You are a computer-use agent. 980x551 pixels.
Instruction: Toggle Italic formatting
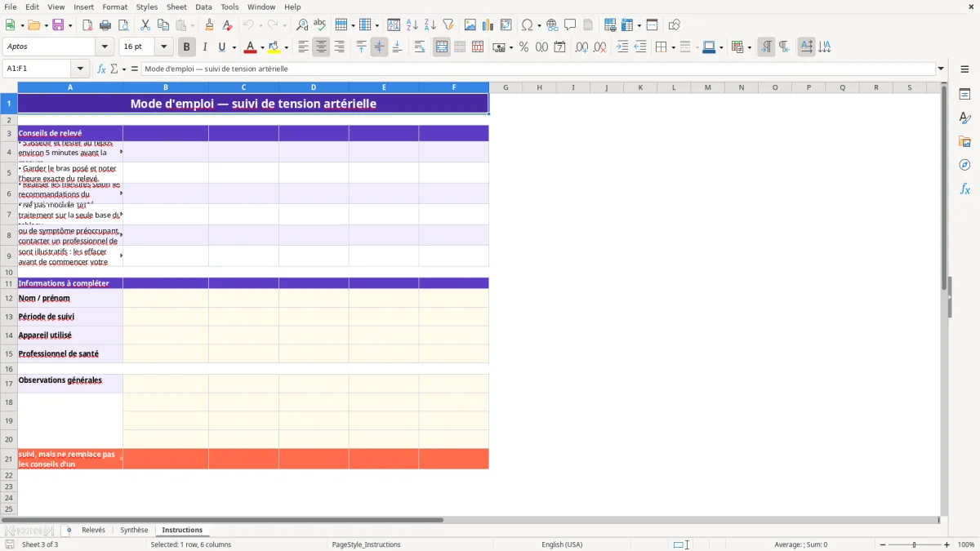pos(205,47)
